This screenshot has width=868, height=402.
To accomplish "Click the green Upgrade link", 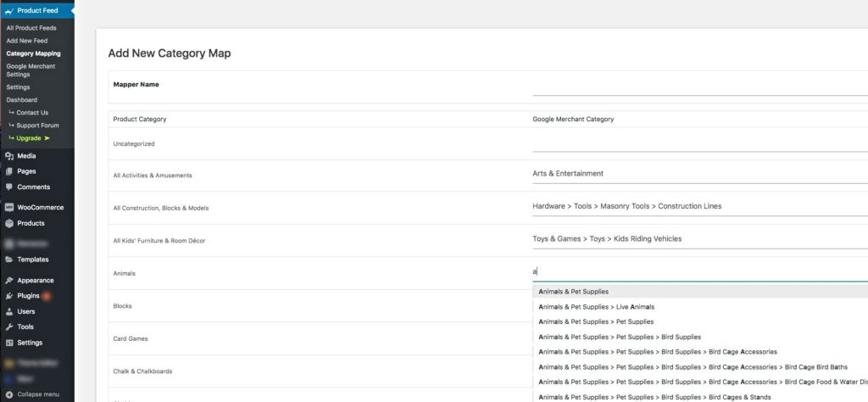I will (33, 138).
